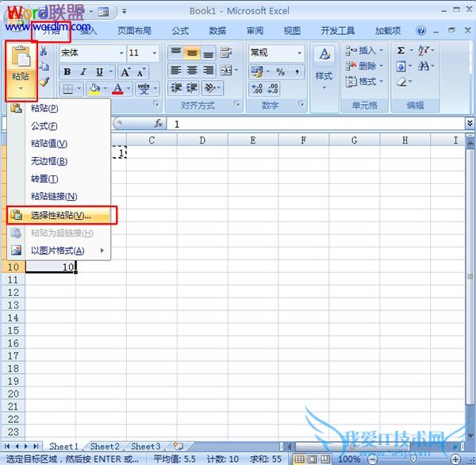Screen dimensions: 476x465
Task: Increase decimal places
Action: click(257, 88)
